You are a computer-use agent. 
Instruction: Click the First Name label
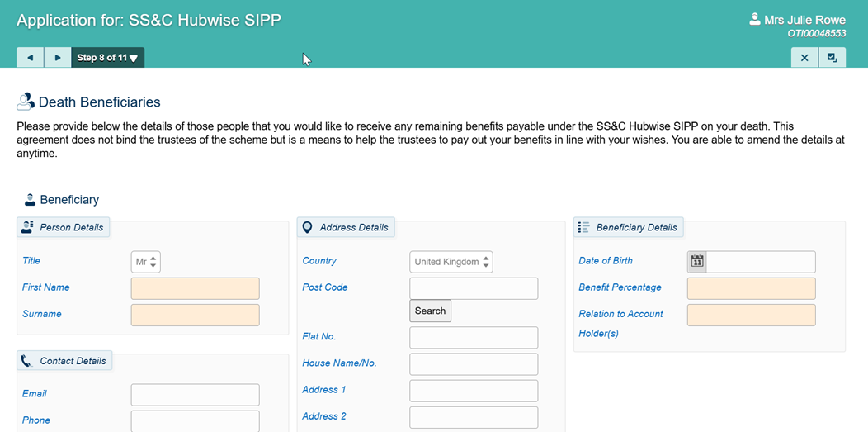point(46,287)
